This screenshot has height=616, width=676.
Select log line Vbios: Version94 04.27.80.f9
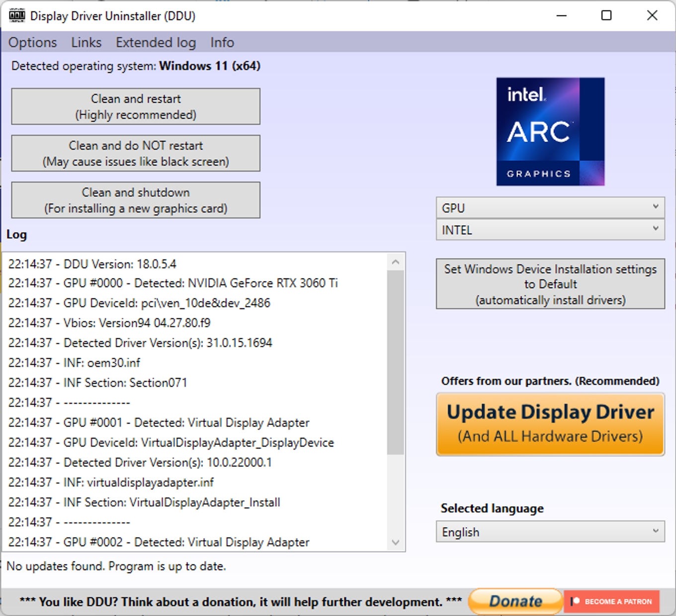[109, 323]
